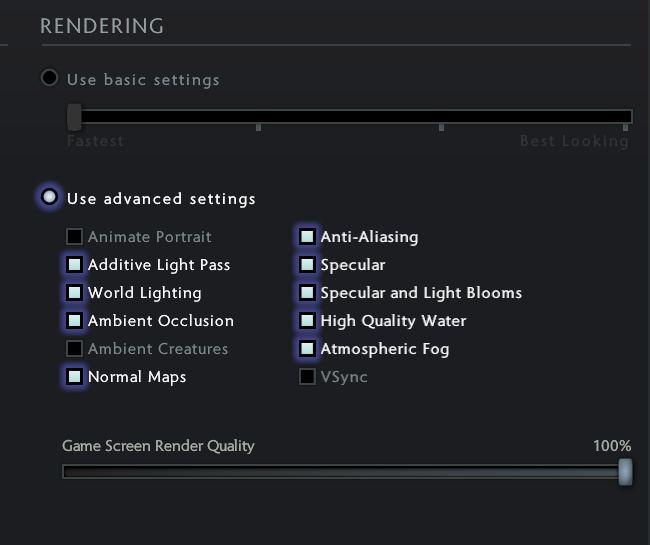650x545 pixels.
Task: Uncheck the World Lighting option
Action: click(x=74, y=293)
